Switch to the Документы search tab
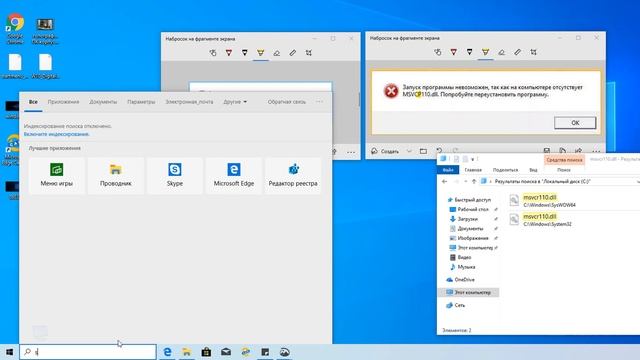Screen dimensions: 640x360 [103, 102]
